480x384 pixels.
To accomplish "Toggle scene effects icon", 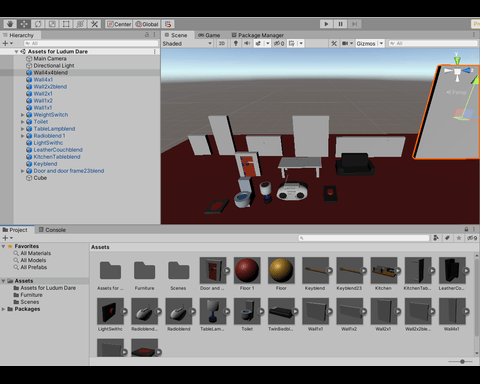I will (x=258, y=43).
